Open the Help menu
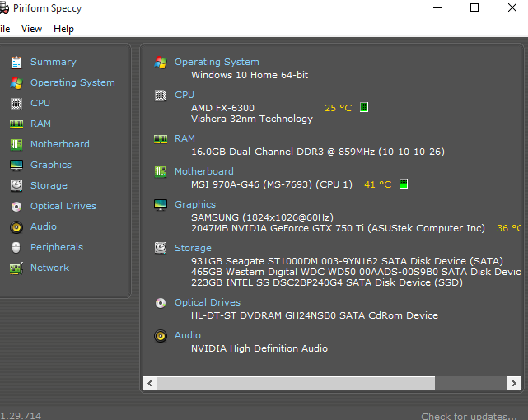This screenshot has height=420, width=528. 63,29
